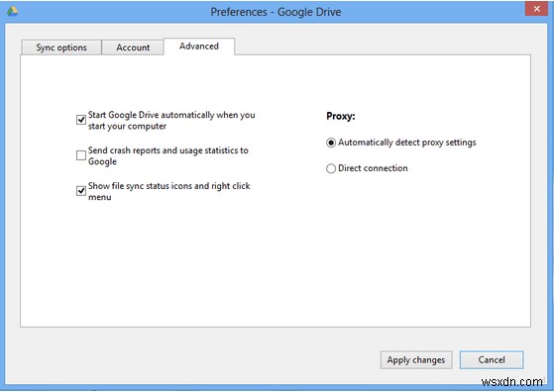554x392 pixels.
Task: Click label text 'Show file sync status icons and right click'
Action: tap(169, 186)
